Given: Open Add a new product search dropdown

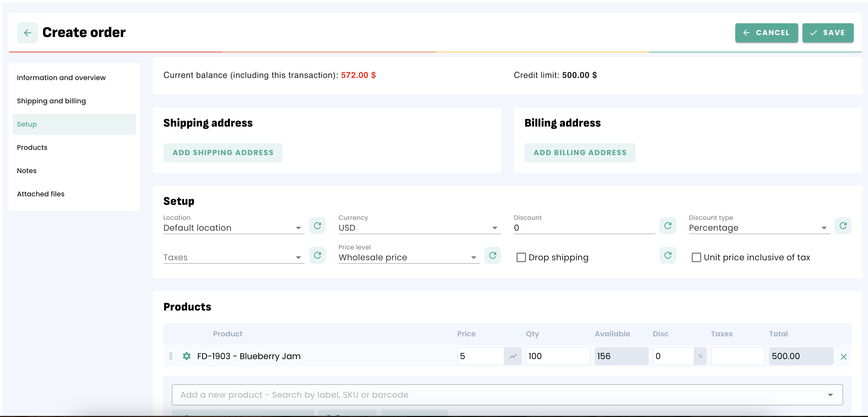Looking at the screenshot, I should pyautogui.click(x=830, y=395).
